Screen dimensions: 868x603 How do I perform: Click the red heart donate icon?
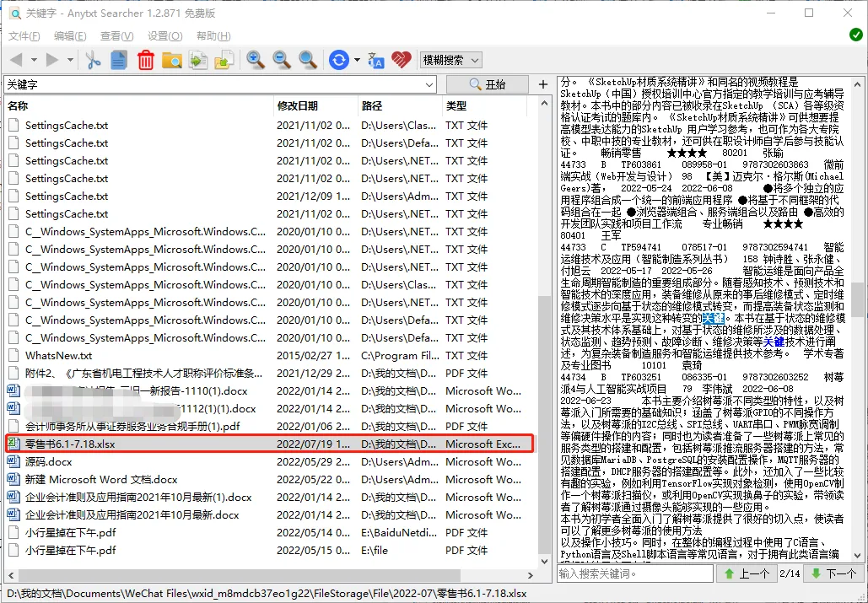point(402,59)
